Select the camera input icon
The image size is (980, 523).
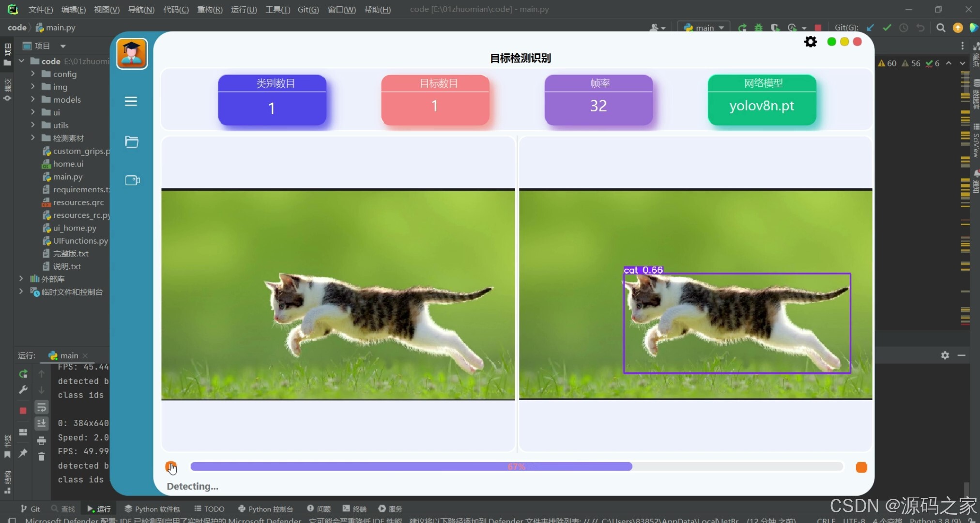tap(132, 180)
